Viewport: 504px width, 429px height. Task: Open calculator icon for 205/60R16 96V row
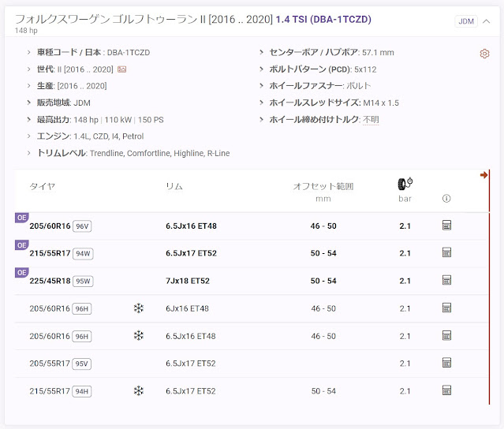pos(446,226)
